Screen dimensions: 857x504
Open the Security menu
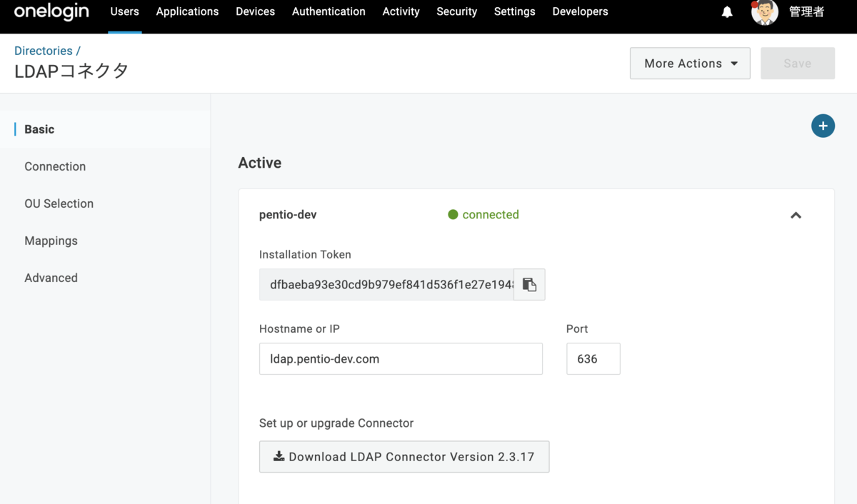(456, 12)
